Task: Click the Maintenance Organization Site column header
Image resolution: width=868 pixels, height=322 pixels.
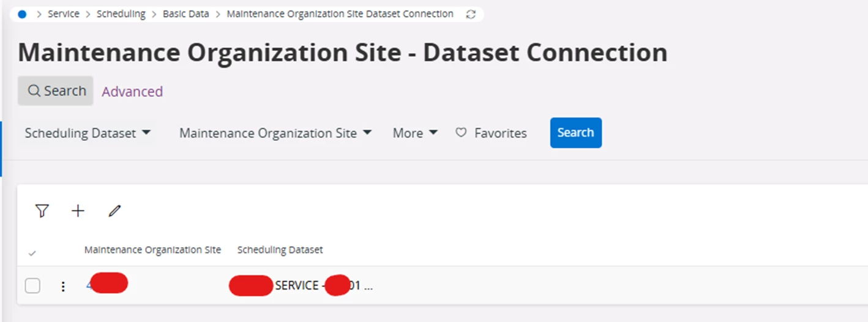Action: (152, 250)
